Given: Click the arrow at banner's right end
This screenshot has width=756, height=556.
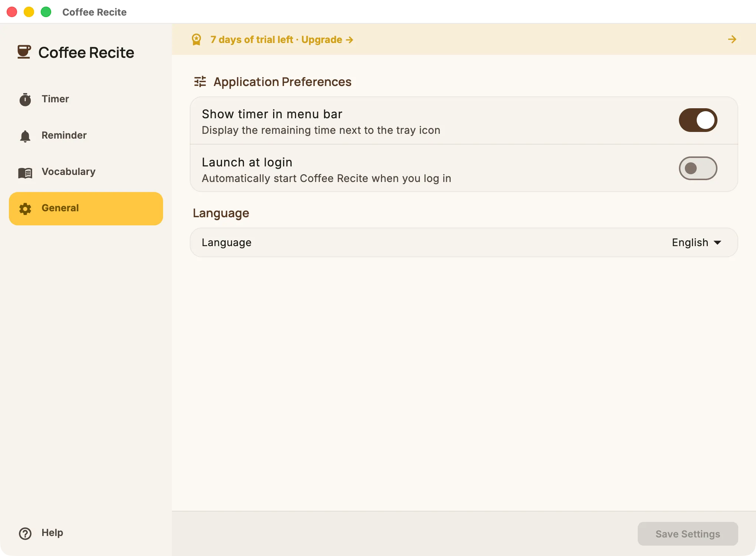Looking at the screenshot, I should tap(732, 39).
